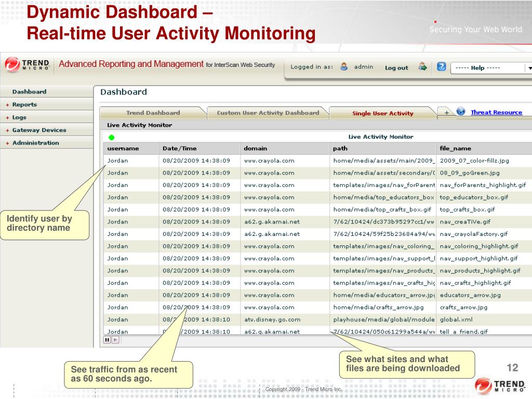Click a62.g.akamai.net in nav_creaTiVe.gif row
This screenshot has height=399, width=532.
click(x=272, y=221)
